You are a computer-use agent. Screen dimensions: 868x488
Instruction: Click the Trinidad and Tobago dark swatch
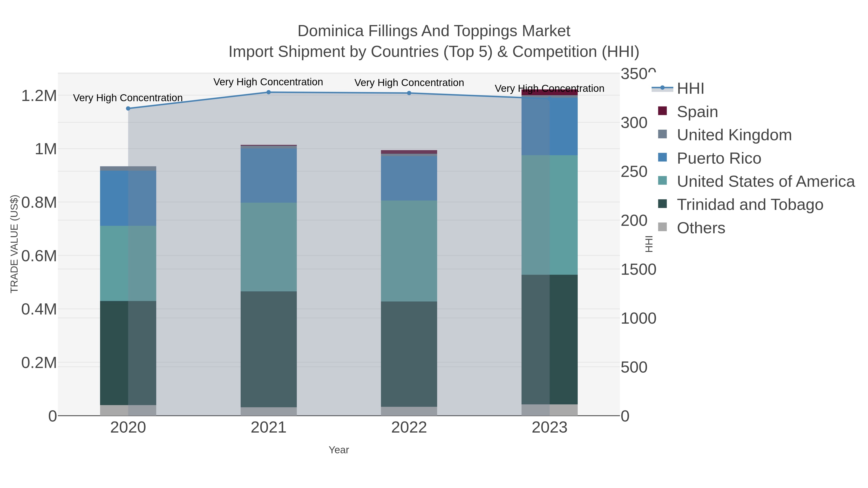click(663, 204)
